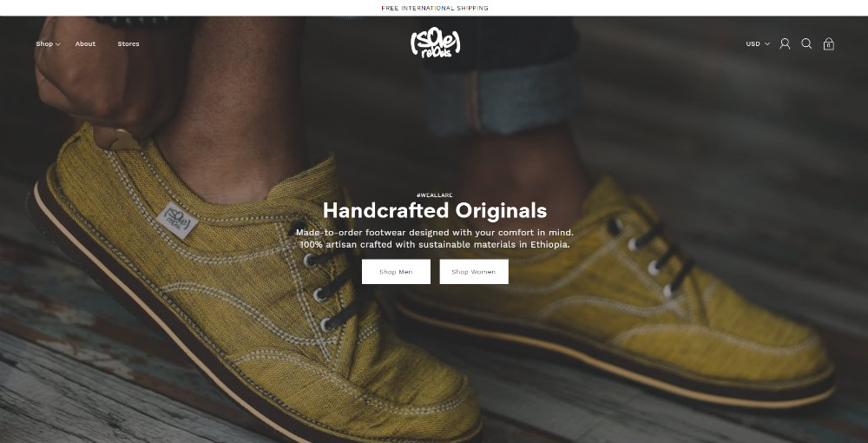
Task: Go to the About page
Action: click(85, 43)
